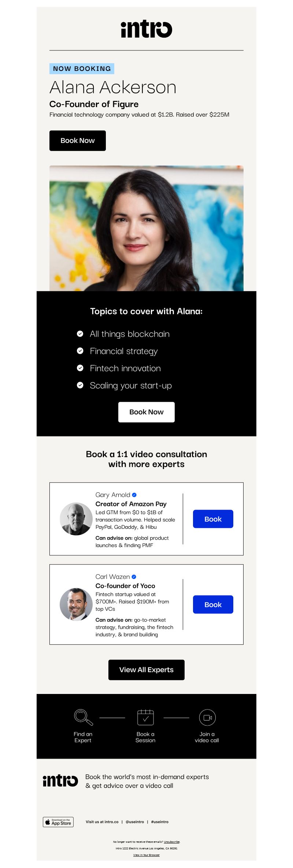
Task: Click the checkmark beside Financial strategy
Action: tap(80, 351)
